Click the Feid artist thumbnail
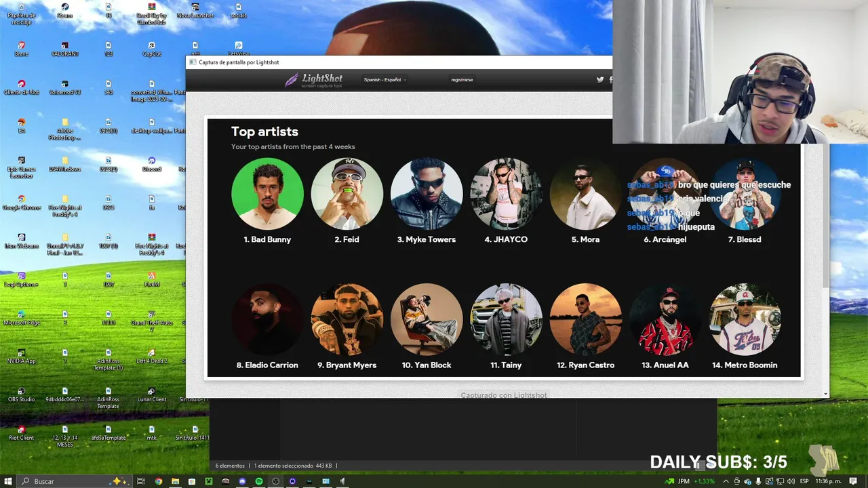 click(x=347, y=194)
